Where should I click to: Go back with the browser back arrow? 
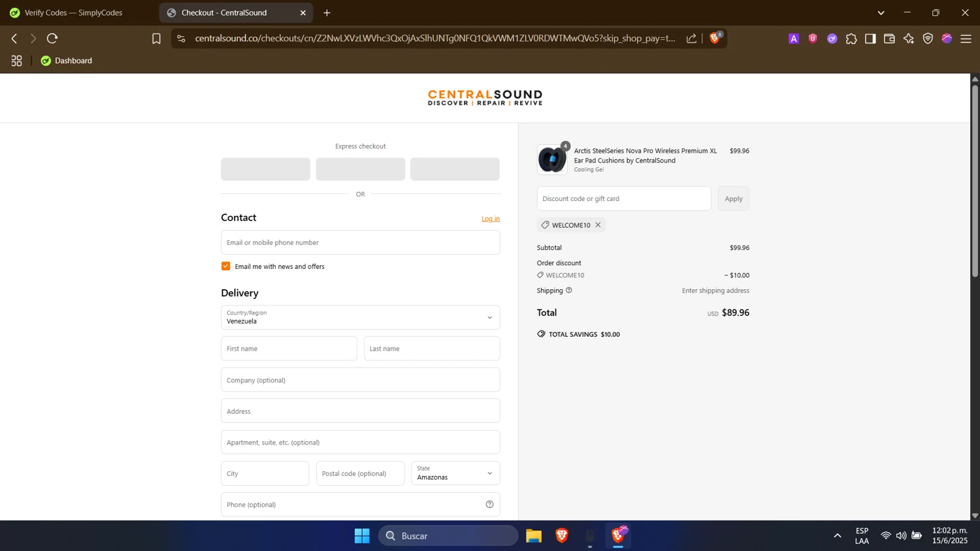tap(14, 39)
